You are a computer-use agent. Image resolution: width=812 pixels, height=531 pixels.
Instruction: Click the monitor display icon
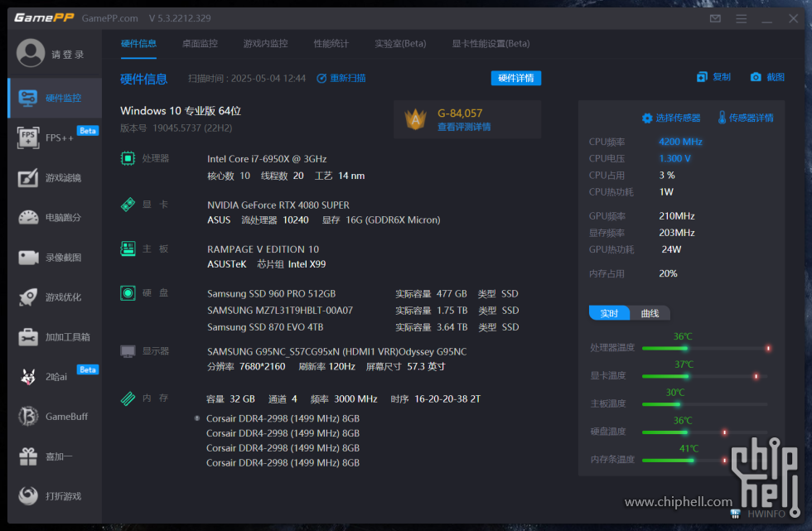click(x=128, y=351)
